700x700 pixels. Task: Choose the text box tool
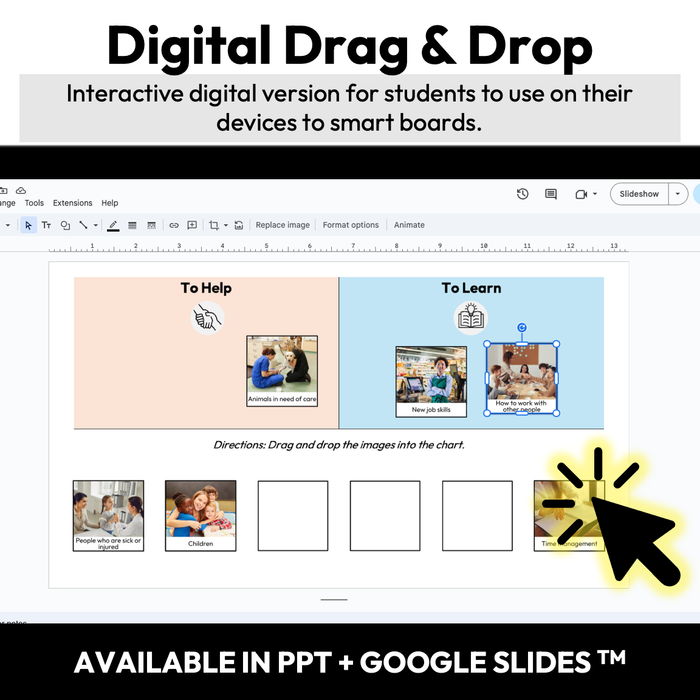[46, 225]
